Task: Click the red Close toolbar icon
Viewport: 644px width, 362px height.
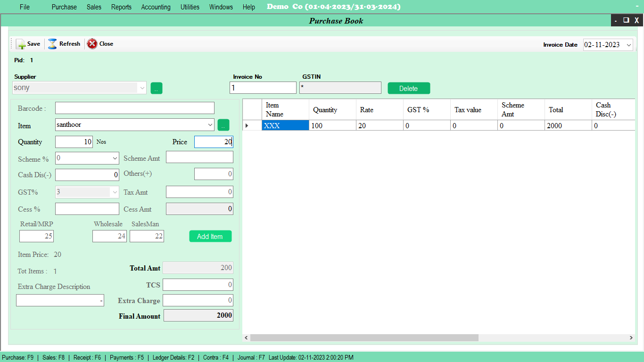Action: tap(92, 43)
